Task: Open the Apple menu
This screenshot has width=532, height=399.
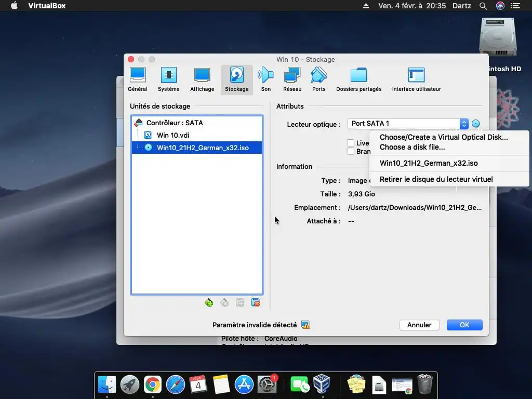Action: tap(14, 6)
